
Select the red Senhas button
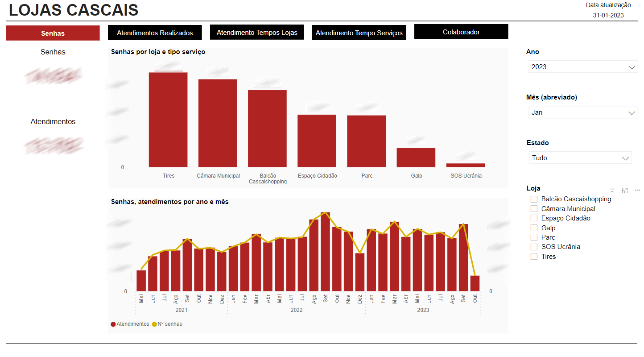53,33
